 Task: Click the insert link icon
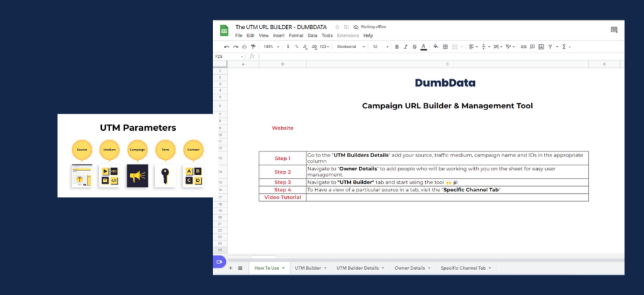[x=523, y=47]
